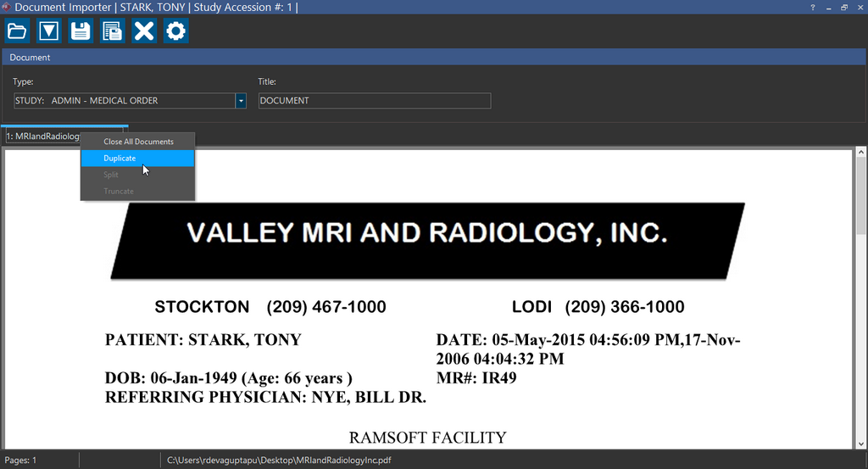Select the grayed-out Split menu entry
This screenshot has height=469, width=868.
click(x=111, y=175)
